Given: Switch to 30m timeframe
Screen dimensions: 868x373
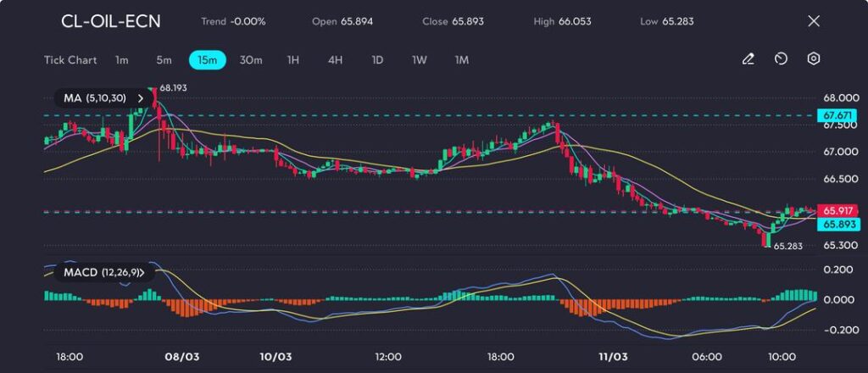Looking at the screenshot, I should (x=251, y=60).
